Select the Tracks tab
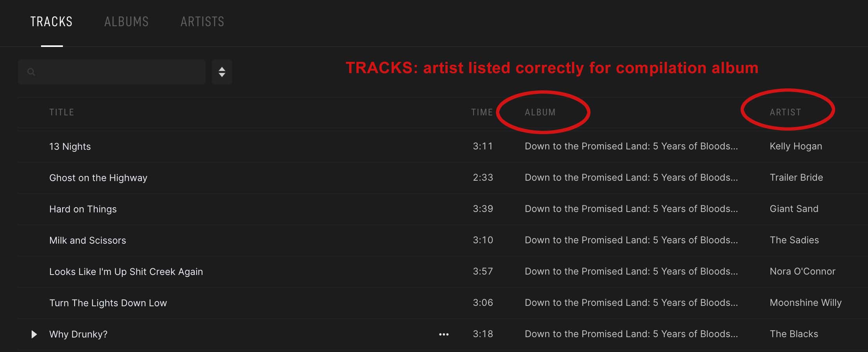This screenshot has width=868, height=352. (x=52, y=22)
